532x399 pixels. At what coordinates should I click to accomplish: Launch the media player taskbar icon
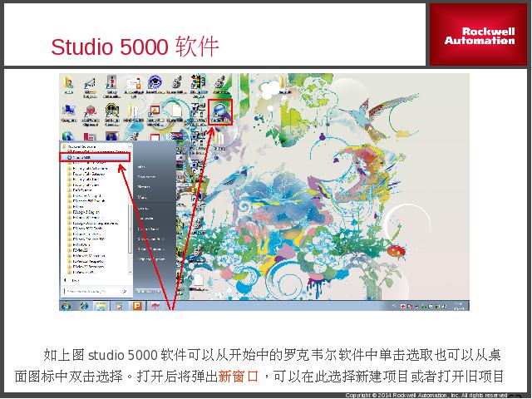point(118,306)
